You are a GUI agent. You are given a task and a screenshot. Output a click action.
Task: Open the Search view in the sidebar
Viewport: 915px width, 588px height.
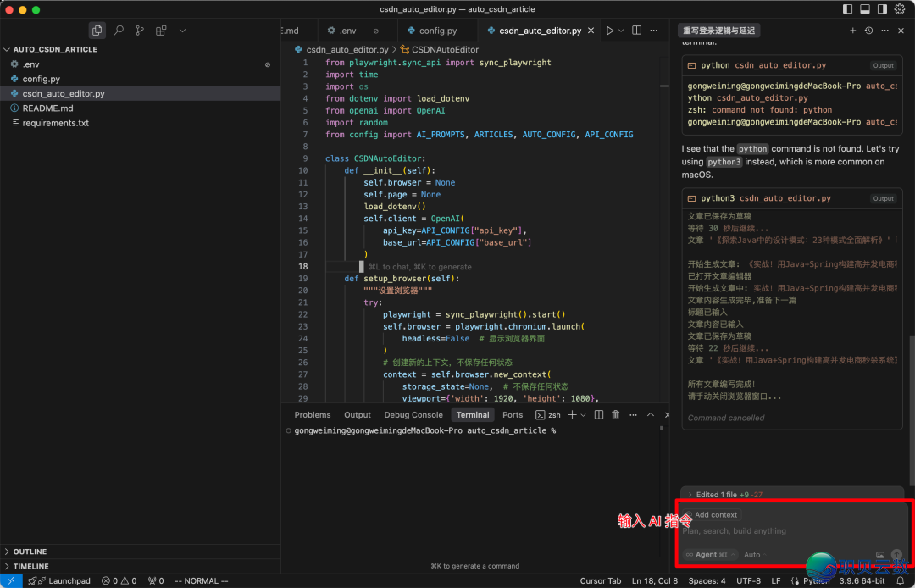(119, 31)
